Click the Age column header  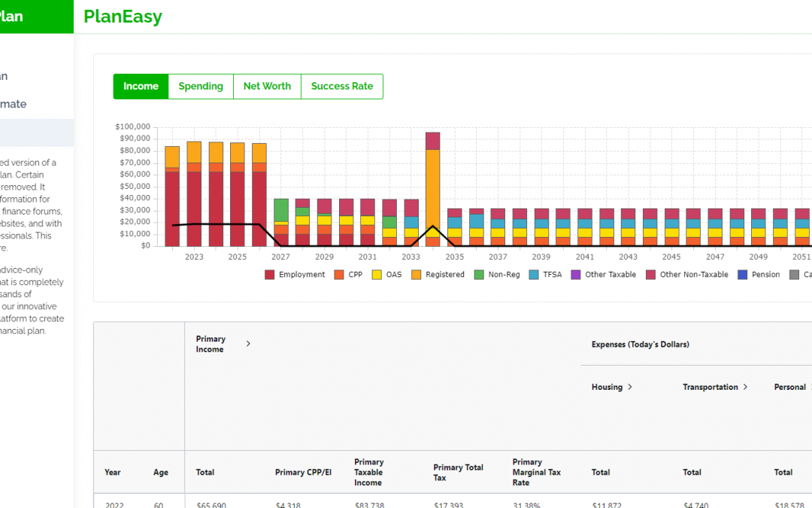coord(161,472)
